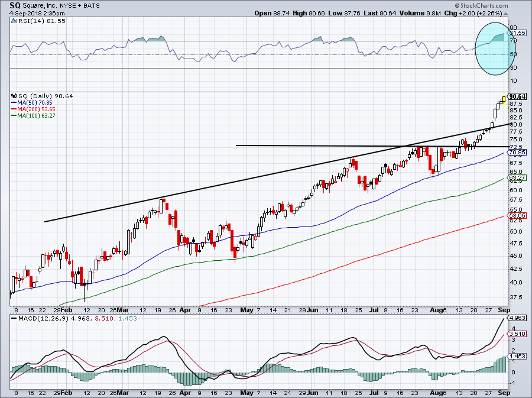Click the 'Low 87.76' quote value
This screenshot has width=532, height=398.
tap(344, 13)
